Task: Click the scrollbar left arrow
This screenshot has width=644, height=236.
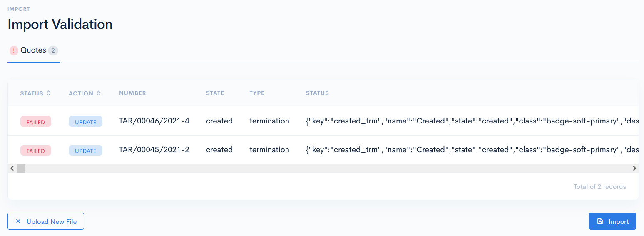Action: click(12, 168)
